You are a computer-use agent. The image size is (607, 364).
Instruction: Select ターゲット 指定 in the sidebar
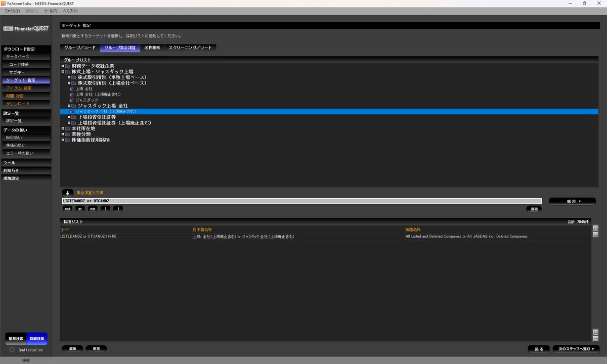(x=25, y=80)
